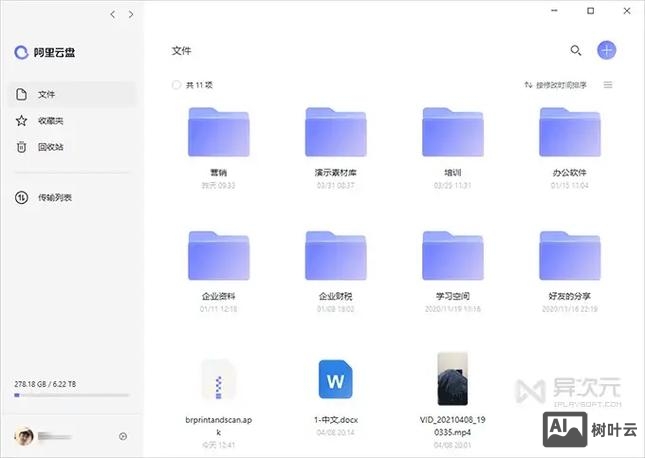645x458 pixels.
Task: Click the 阿里云盘 logo
Action: [x=45, y=52]
